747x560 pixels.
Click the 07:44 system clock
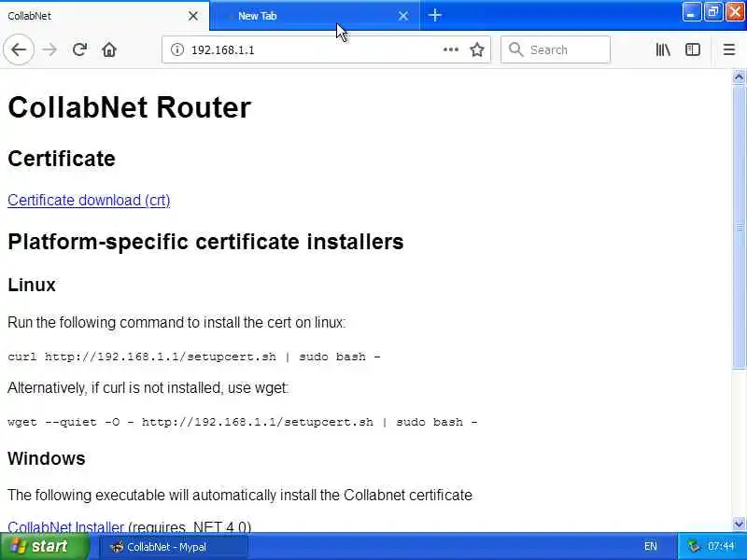tap(721, 546)
